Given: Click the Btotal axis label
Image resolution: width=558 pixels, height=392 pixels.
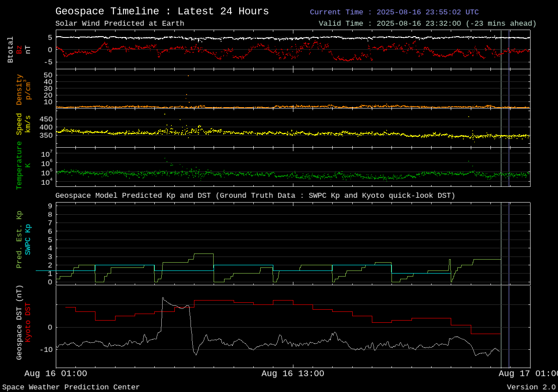Looking at the screenshot, I should point(10,49).
